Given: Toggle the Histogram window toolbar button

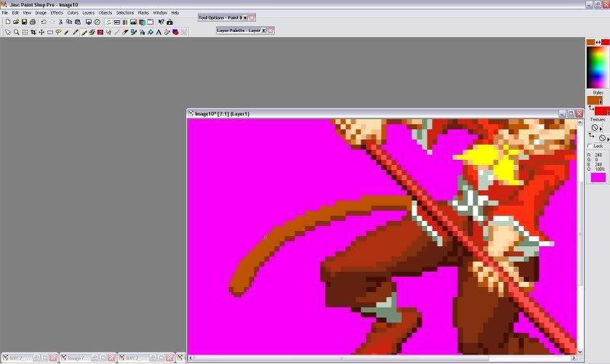Looking at the screenshot, I should (x=134, y=22).
